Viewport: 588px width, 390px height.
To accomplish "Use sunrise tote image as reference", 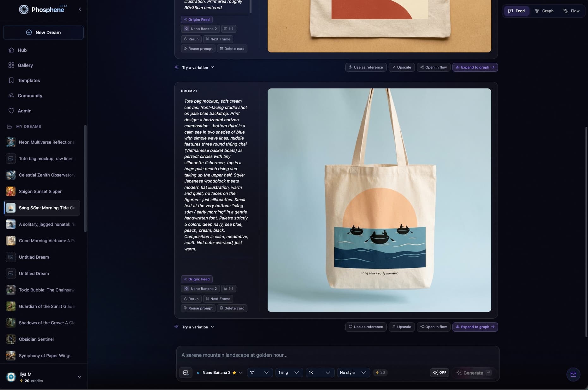I will coord(366,327).
